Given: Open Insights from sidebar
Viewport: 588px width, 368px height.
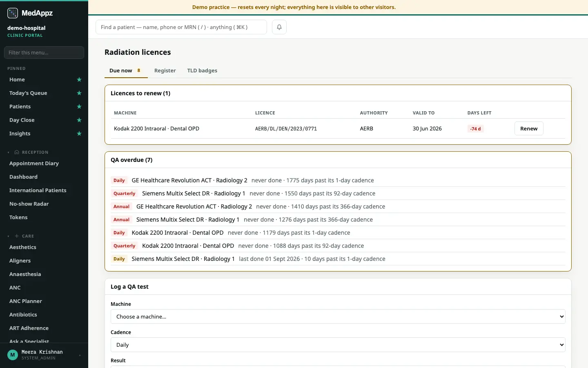Looking at the screenshot, I should point(20,133).
